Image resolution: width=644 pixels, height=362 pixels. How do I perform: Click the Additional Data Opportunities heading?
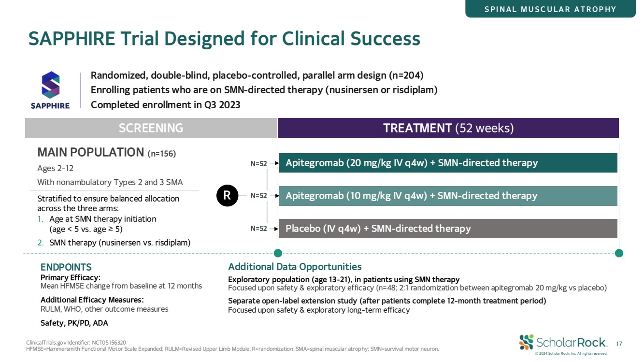click(295, 267)
